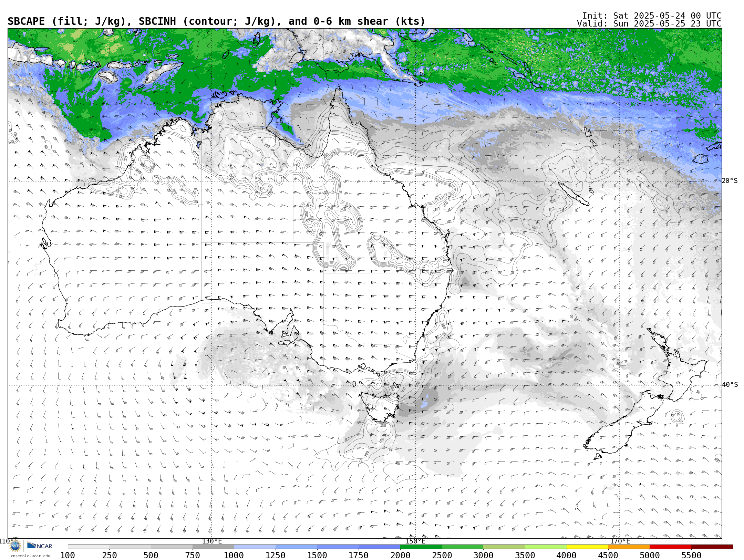Click the 1000 value on the colorbar

234,555
